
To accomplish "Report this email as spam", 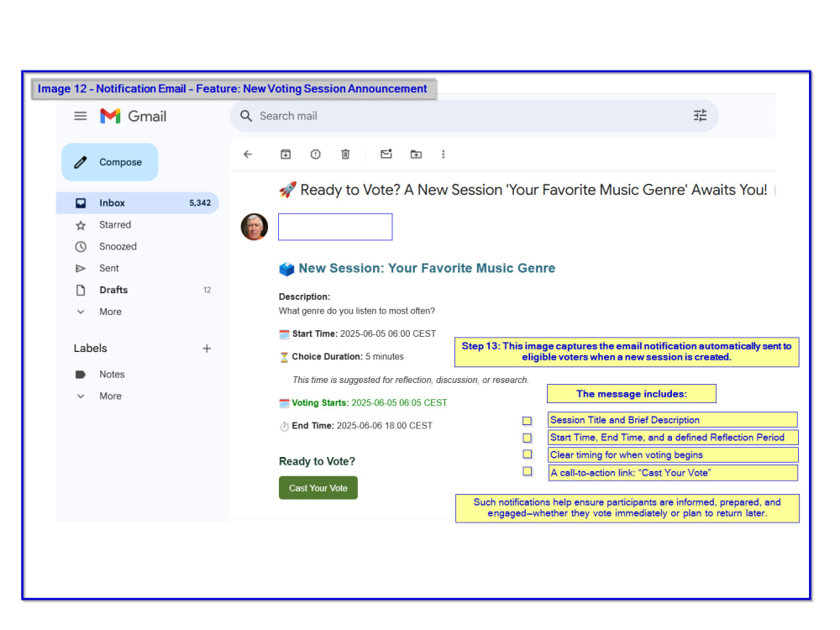I will (316, 155).
